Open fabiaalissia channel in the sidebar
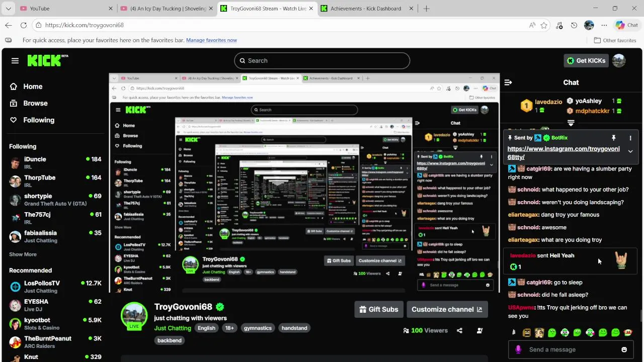Viewport: 644px width, 362px height. click(55, 236)
